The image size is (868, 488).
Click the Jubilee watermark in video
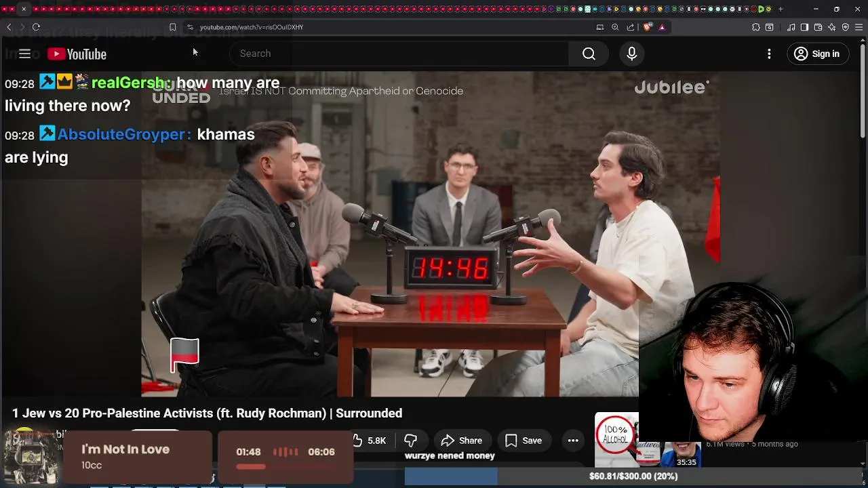[x=671, y=87]
